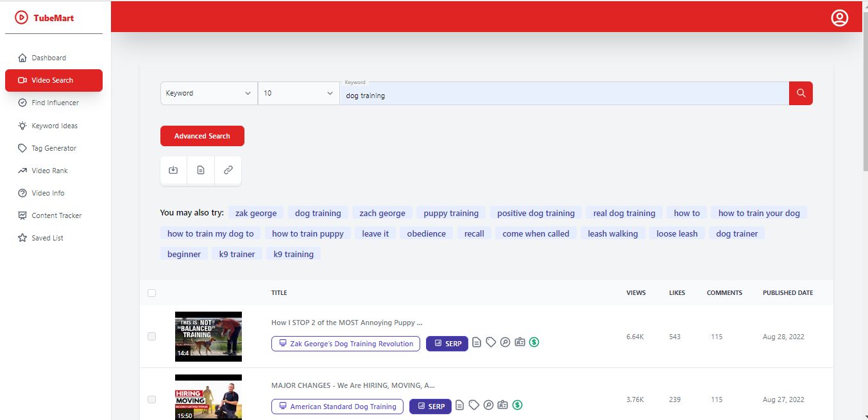Open thumbnail of Hiring Moving video
The width and height of the screenshot is (868, 420).
point(208,397)
